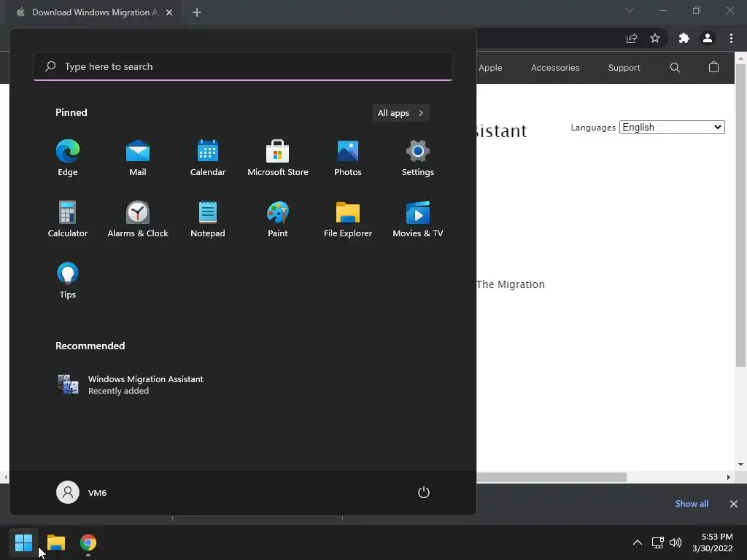Open the Languages dropdown set to English
This screenshot has height=560, width=747.
click(672, 127)
